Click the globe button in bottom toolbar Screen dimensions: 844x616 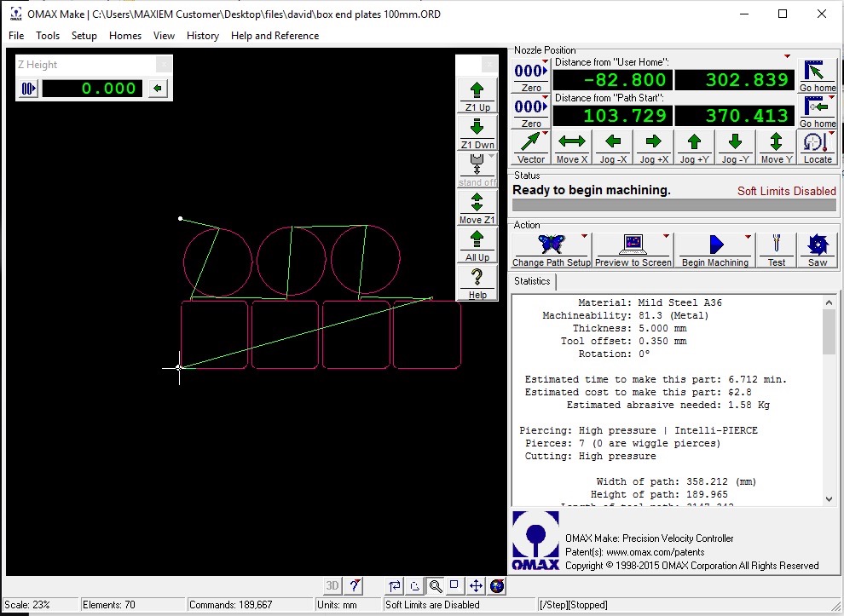pyautogui.click(x=497, y=586)
